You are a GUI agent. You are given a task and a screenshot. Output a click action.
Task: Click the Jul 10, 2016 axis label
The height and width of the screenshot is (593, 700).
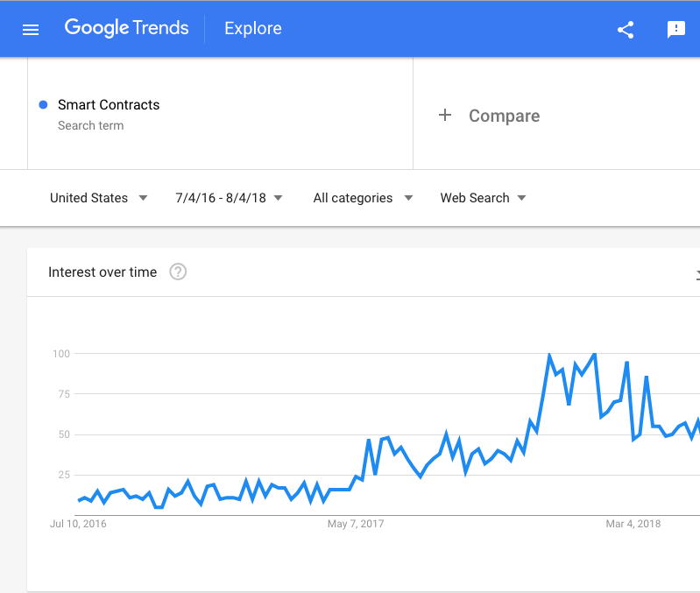click(x=78, y=524)
